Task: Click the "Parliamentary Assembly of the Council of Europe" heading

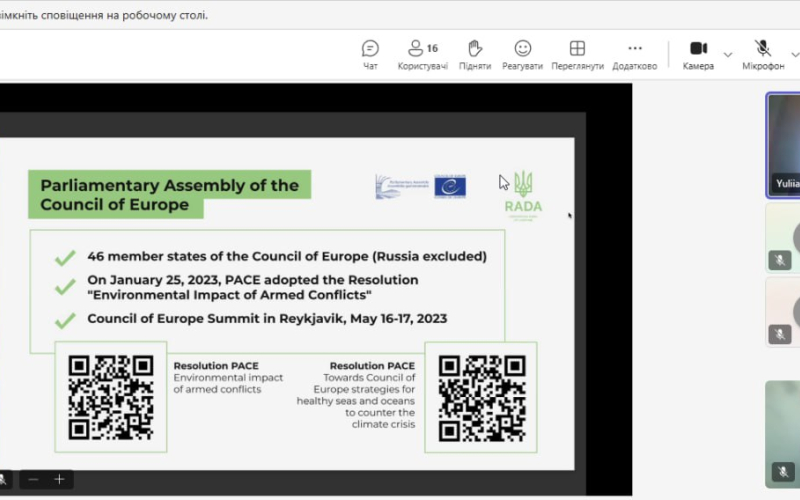Action: (x=169, y=194)
